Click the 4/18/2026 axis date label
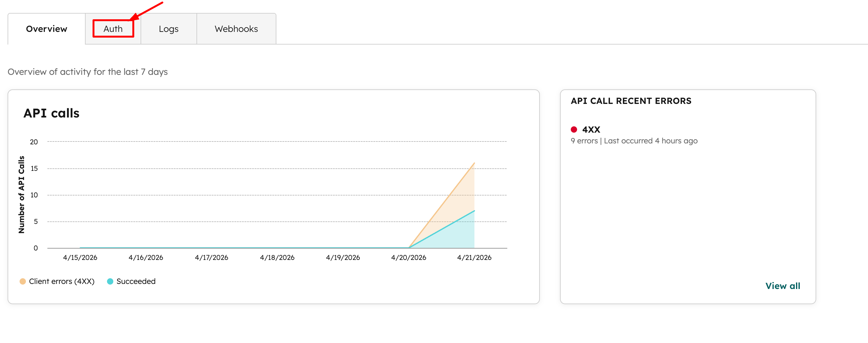The width and height of the screenshot is (868, 343). point(277,257)
